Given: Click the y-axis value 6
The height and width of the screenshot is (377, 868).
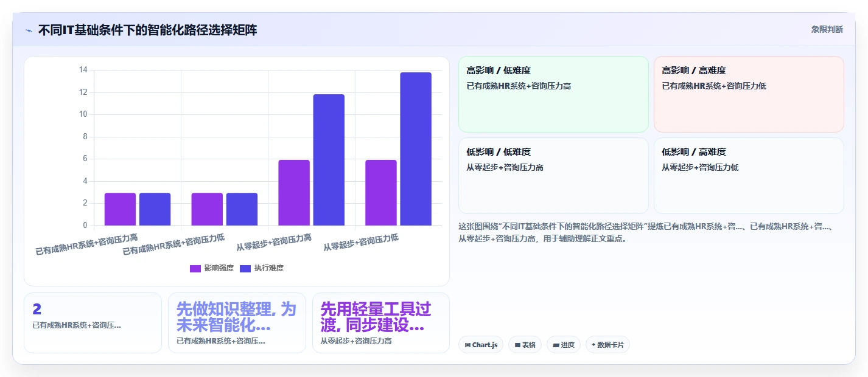Looking at the screenshot, I should [85, 159].
